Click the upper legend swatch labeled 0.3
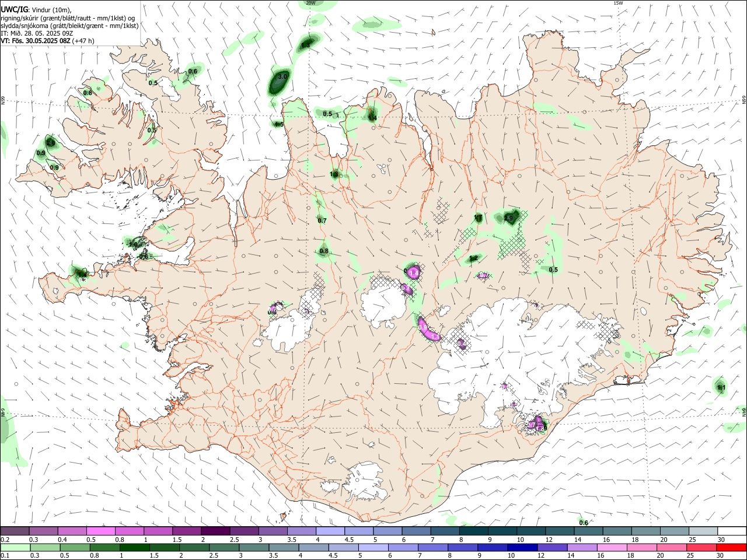Viewport: 747px width, 560px height. click(x=43, y=531)
